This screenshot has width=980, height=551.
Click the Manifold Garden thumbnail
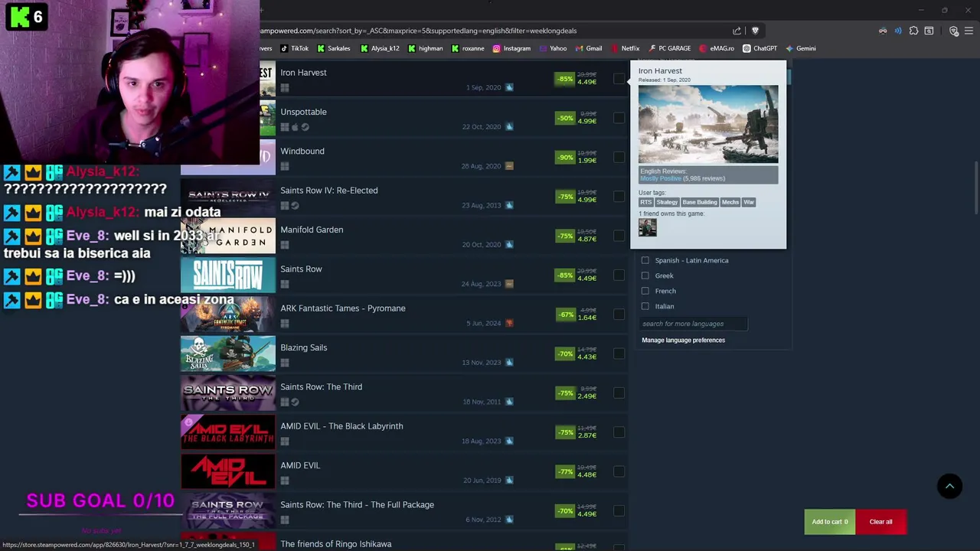tap(228, 236)
